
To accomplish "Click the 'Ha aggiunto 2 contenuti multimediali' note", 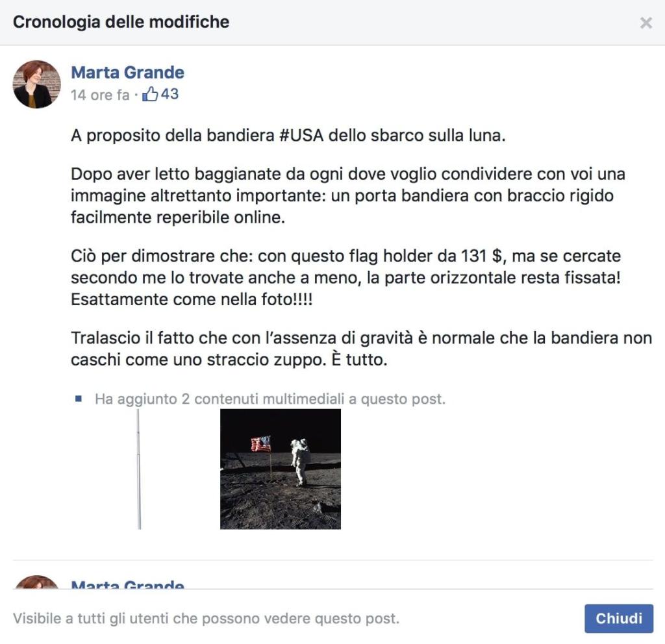I will point(270,399).
